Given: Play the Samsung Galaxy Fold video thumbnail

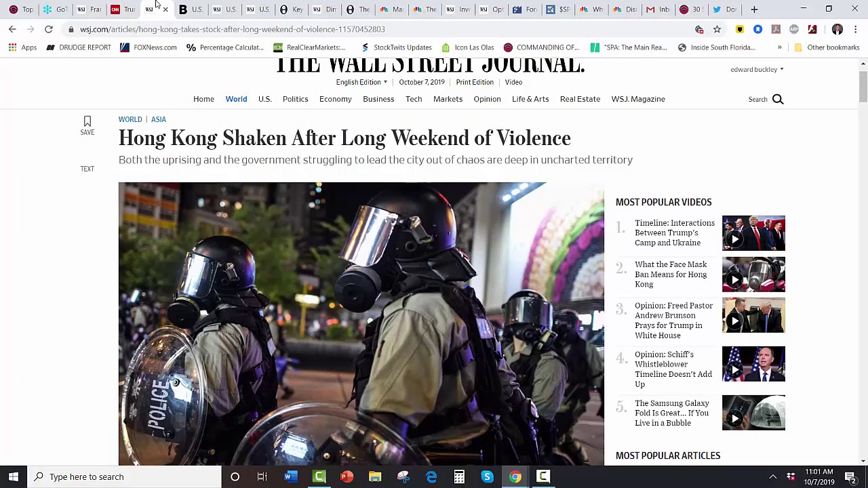Looking at the screenshot, I should coord(753,413).
